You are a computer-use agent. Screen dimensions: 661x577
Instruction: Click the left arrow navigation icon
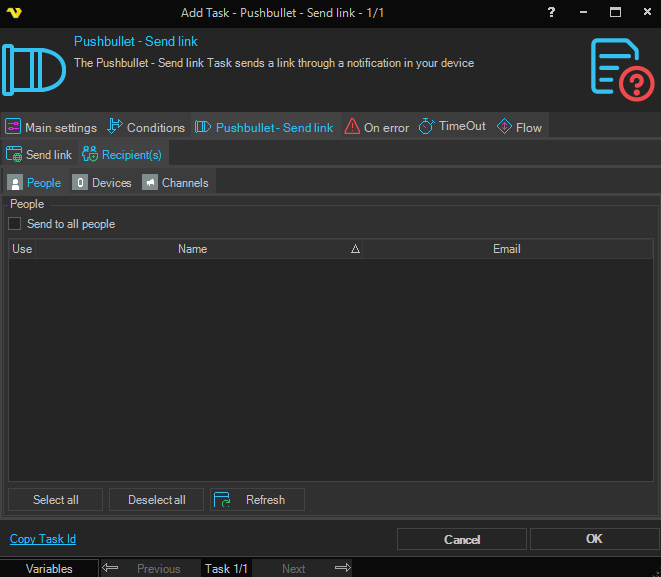click(x=111, y=568)
